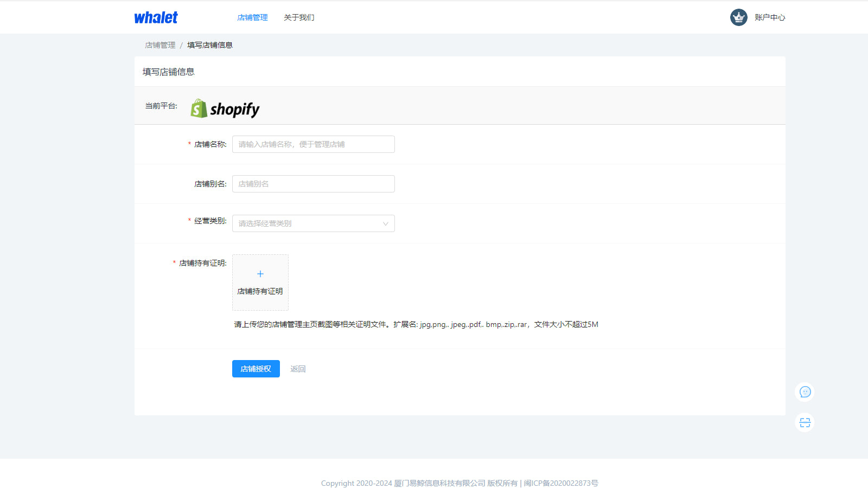
Task: Click the 填写店铺信息 card heading
Action: 168,72
